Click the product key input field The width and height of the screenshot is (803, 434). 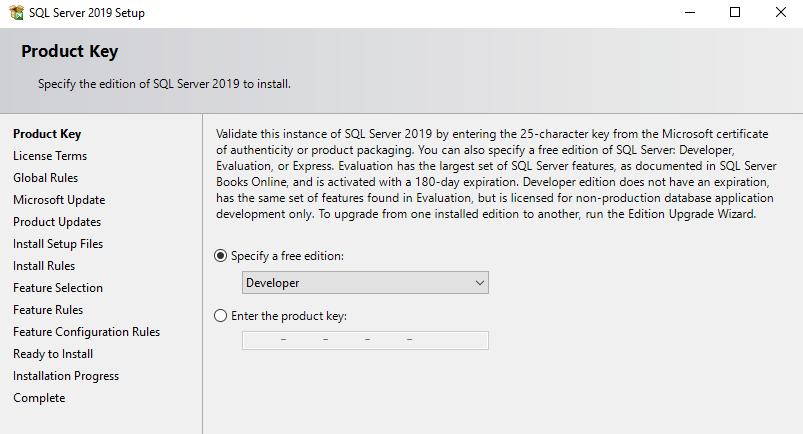pos(365,341)
